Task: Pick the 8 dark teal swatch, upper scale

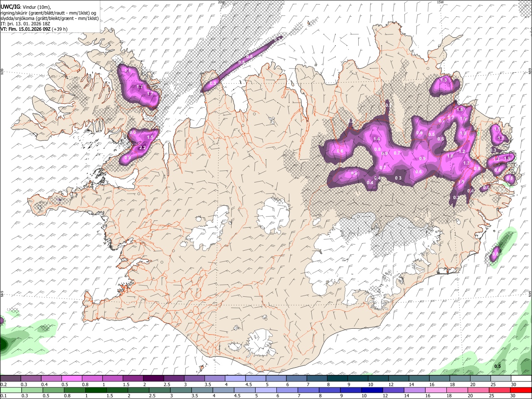Action: pos(337,378)
